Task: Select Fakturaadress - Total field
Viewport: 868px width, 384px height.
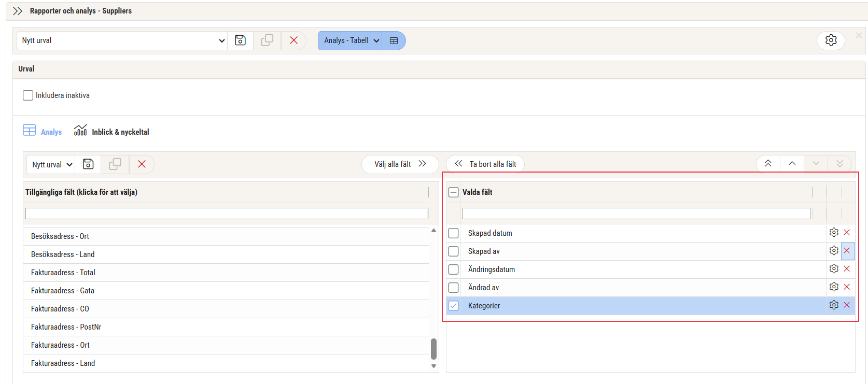Action: pyautogui.click(x=226, y=273)
